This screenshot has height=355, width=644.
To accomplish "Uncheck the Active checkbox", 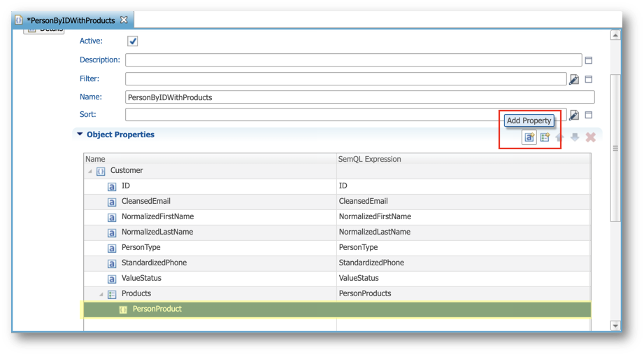I will pyautogui.click(x=132, y=41).
